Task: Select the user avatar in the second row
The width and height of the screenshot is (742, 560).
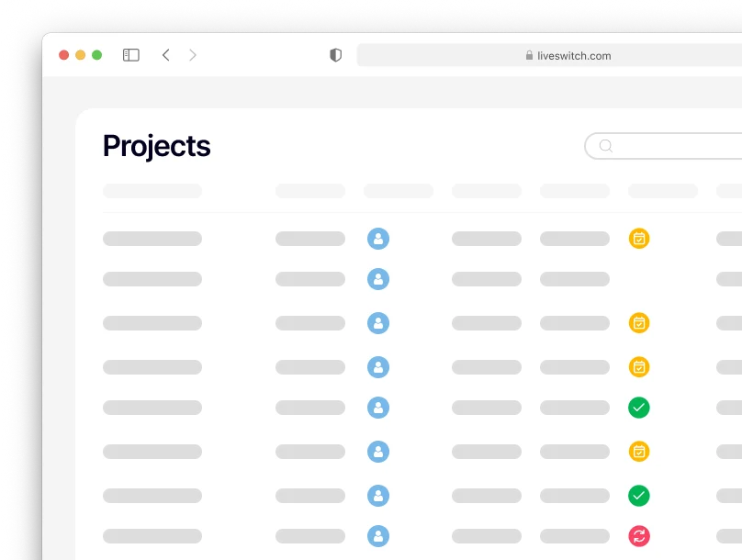Action: coord(378,279)
